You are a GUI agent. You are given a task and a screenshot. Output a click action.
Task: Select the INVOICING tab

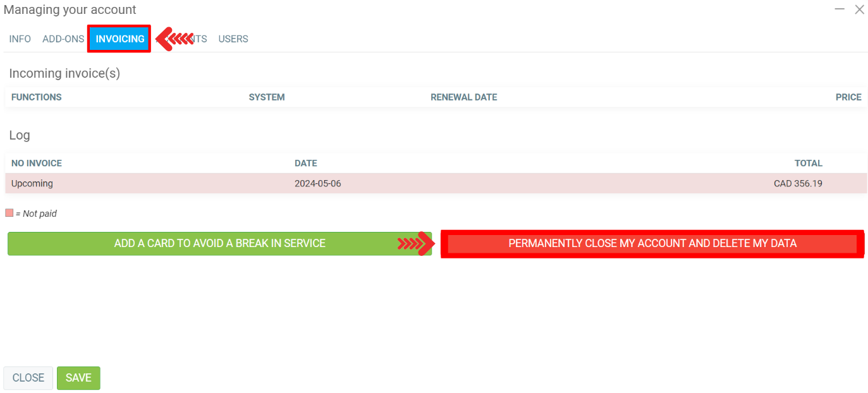[x=120, y=39]
